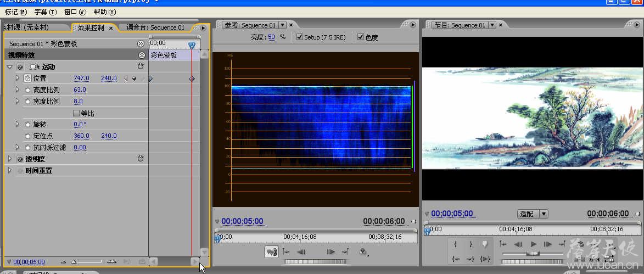The image size is (644, 274).
Task: Switch to the 素材源 tab
Action: click(x=26, y=27)
